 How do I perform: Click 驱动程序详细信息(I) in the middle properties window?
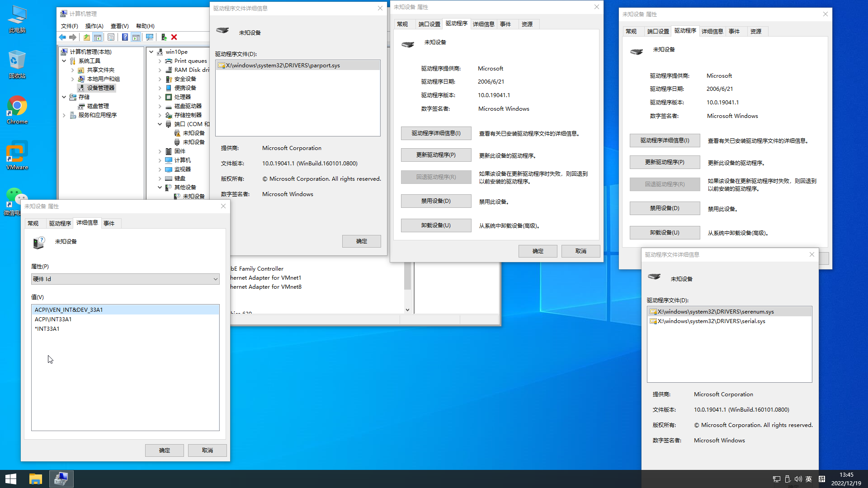coord(436,133)
